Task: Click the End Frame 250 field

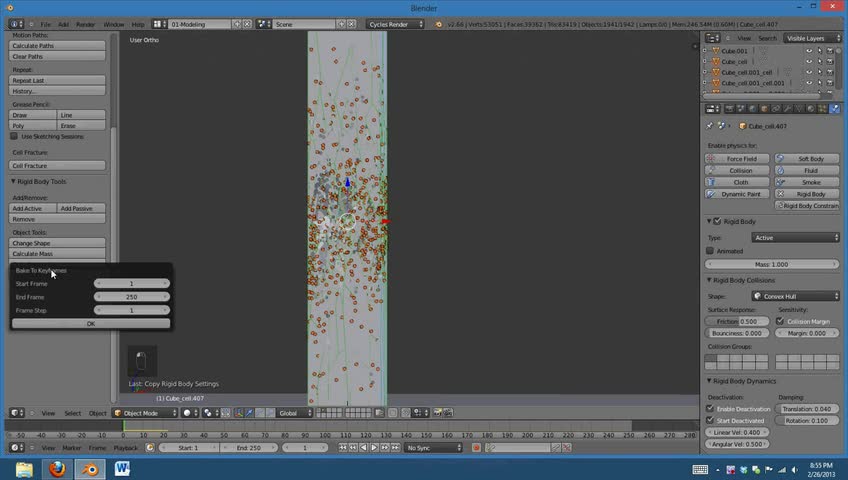Action: coord(131,297)
